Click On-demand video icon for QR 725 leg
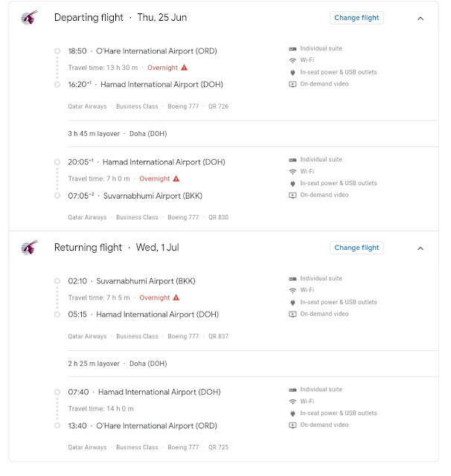The height and width of the screenshot is (476, 451). point(292,425)
